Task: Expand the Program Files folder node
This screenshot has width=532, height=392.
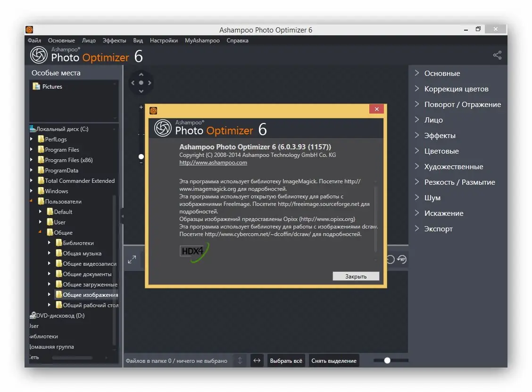Action: pyautogui.click(x=32, y=149)
